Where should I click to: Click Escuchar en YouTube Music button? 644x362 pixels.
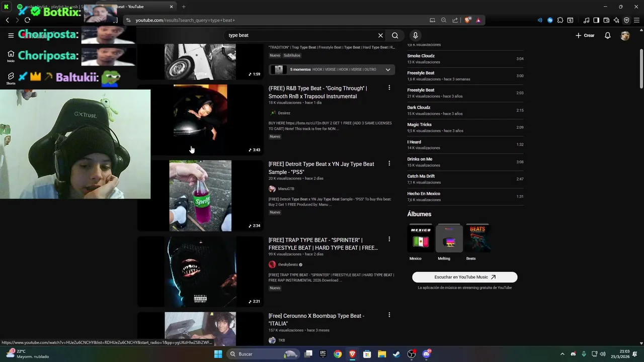coord(465,277)
